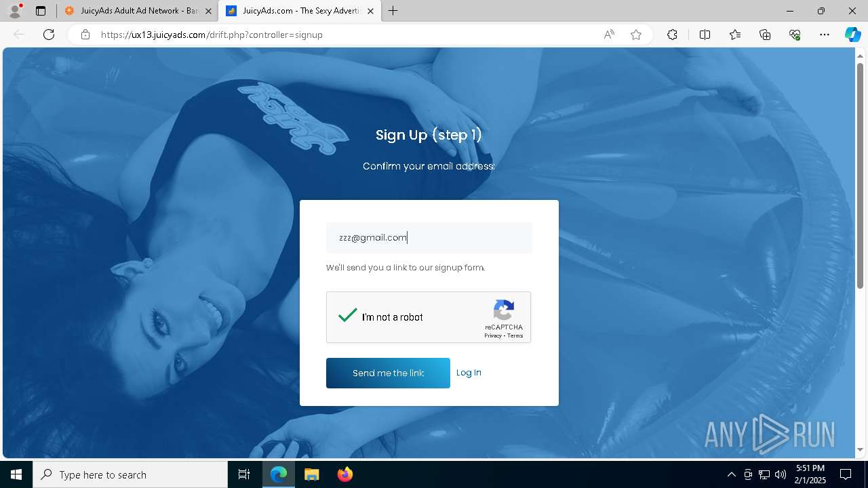Show hidden system tray icons
This screenshot has width=868, height=488.
click(731, 474)
